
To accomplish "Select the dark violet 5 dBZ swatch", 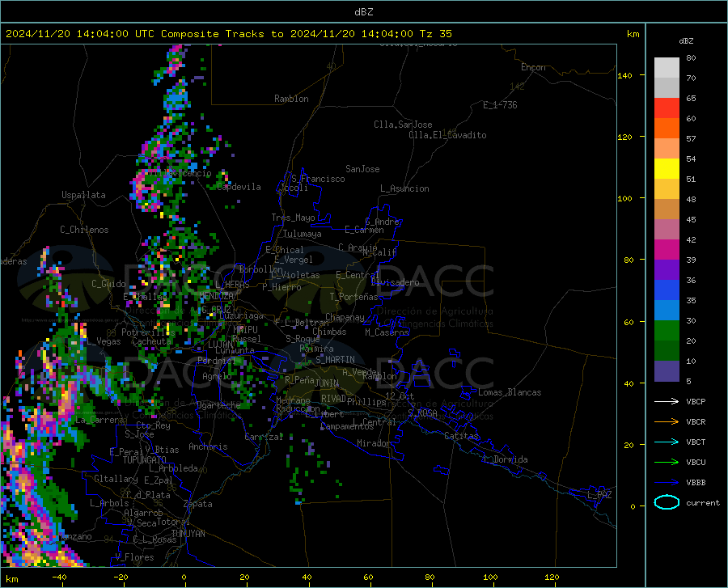I will 667,371.
